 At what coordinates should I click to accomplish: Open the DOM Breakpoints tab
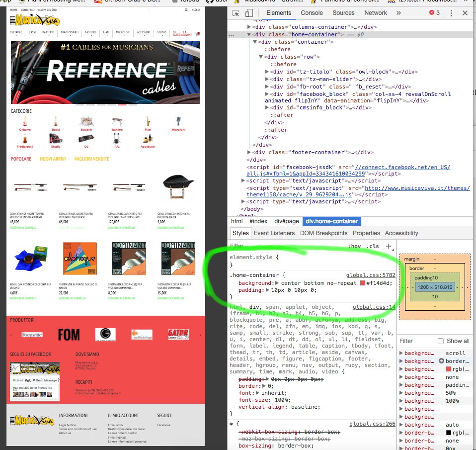click(x=323, y=233)
